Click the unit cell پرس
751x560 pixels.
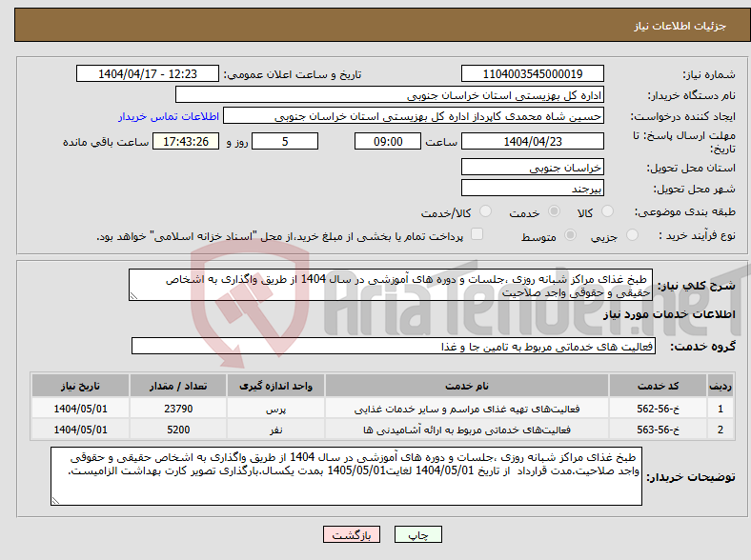[275, 409]
